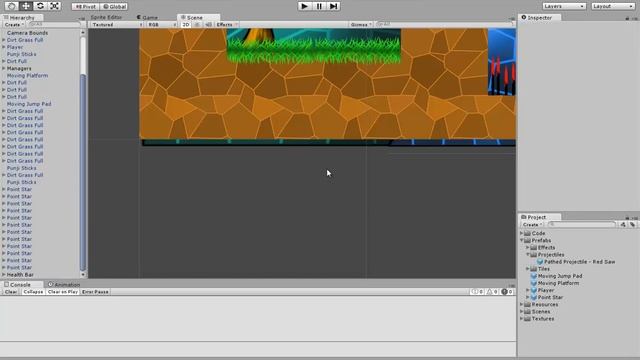The image size is (640, 360).
Task: Click the Play button
Action: click(304, 6)
